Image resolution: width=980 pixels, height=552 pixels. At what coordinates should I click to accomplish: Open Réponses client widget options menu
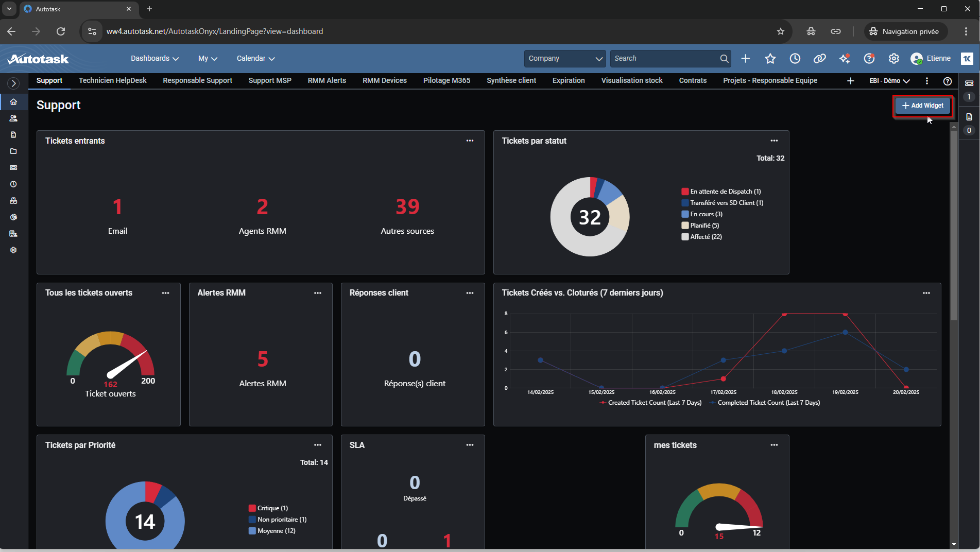[x=470, y=293]
